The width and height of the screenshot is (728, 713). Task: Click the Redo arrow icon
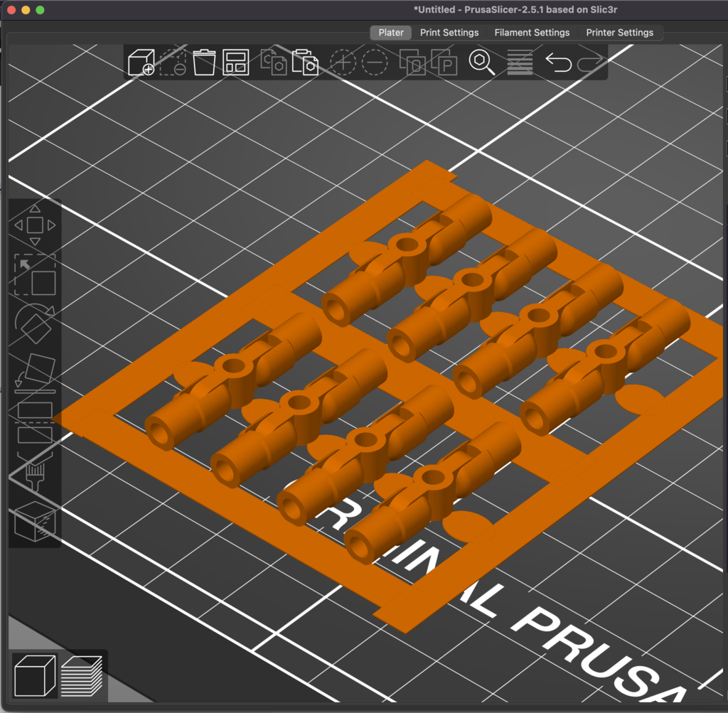(591, 63)
